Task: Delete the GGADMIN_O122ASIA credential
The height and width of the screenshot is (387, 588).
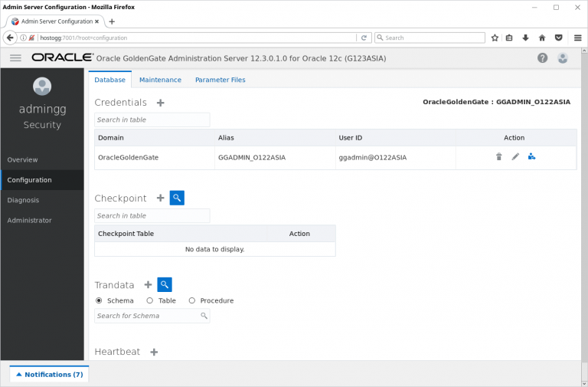Action: click(x=498, y=157)
